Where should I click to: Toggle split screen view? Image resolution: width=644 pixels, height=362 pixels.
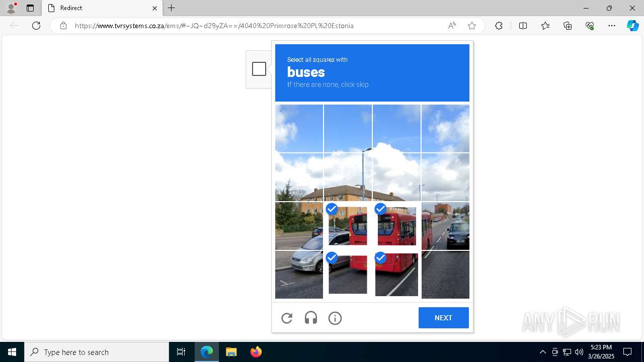[x=523, y=26]
